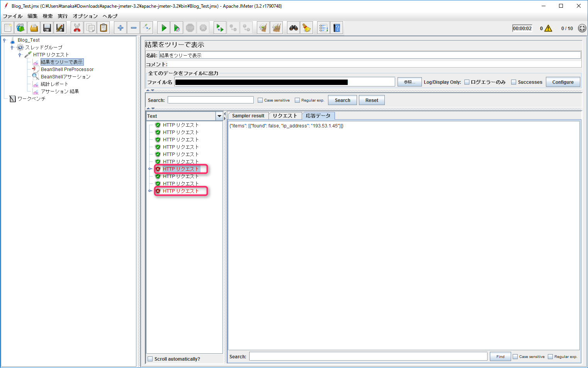Reset search with yellow brush icon
Image resolution: width=588 pixels, height=368 pixels.
coord(307,28)
